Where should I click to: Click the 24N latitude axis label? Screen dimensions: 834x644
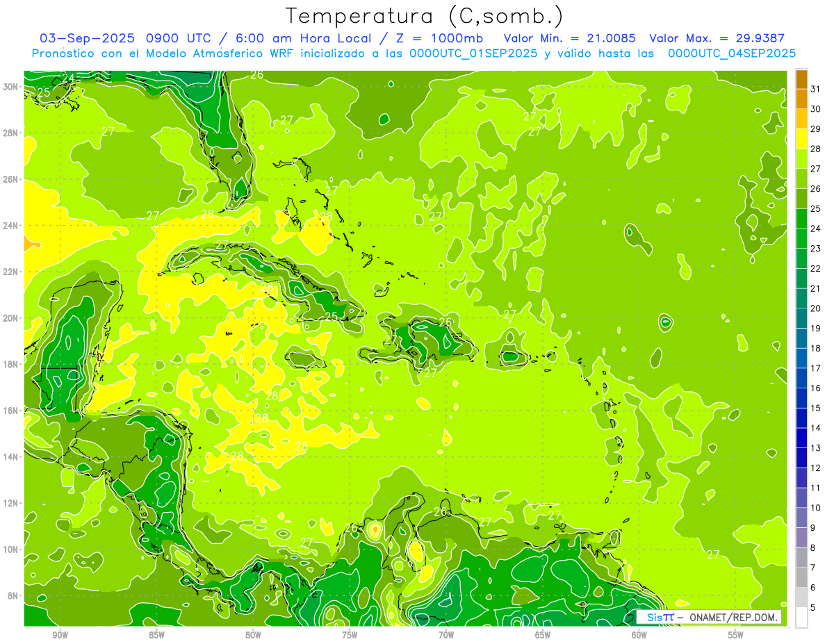click(10, 226)
